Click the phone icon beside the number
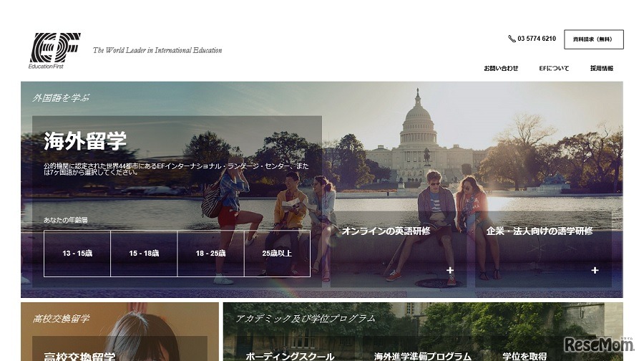 tap(512, 39)
